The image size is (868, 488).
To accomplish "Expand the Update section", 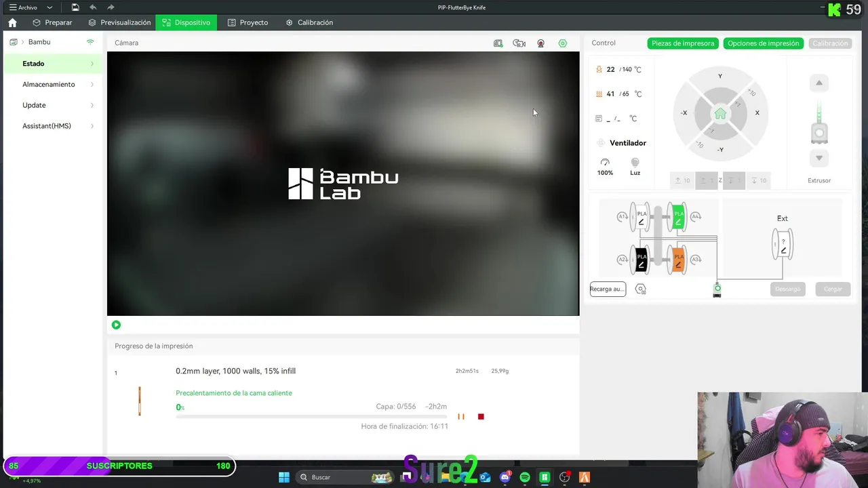I will 52,105.
